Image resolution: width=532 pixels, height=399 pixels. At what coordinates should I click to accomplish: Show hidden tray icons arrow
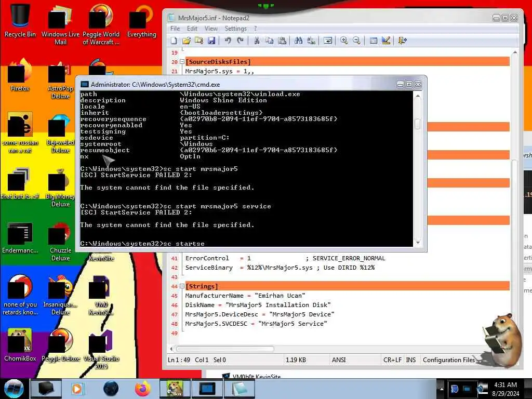point(442,389)
